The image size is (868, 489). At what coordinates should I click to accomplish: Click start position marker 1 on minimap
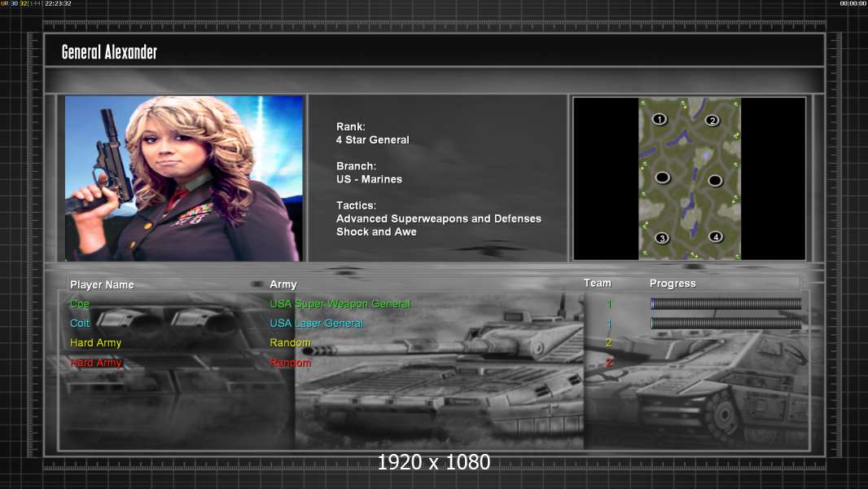tap(659, 119)
